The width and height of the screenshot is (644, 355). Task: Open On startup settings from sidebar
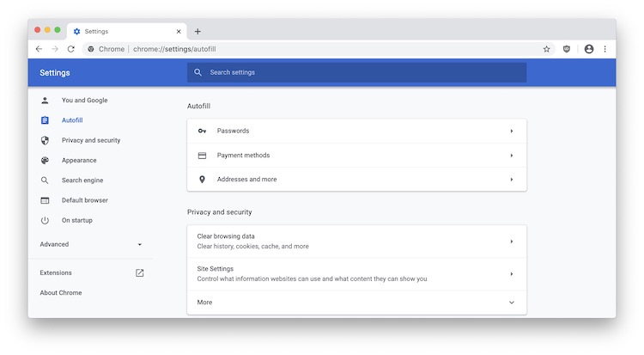pyautogui.click(x=77, y=221)
